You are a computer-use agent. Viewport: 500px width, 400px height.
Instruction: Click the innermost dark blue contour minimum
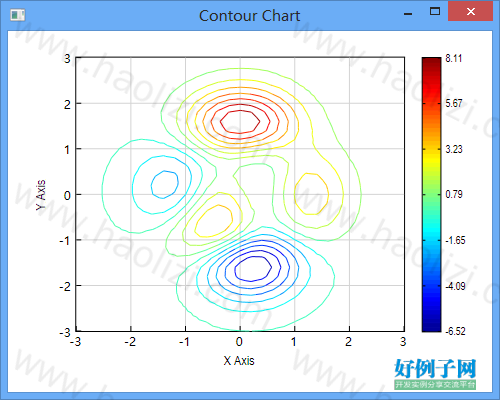click(x=253, y=268)
